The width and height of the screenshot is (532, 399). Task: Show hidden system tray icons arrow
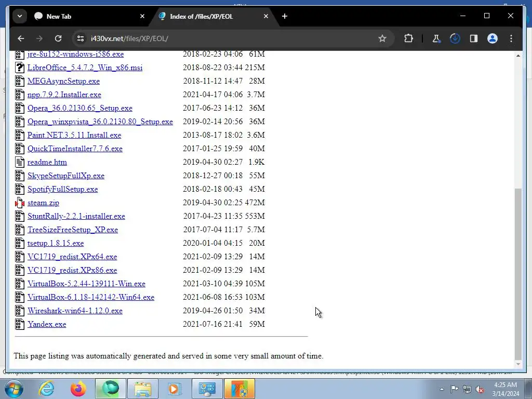(x=442, y=389)
